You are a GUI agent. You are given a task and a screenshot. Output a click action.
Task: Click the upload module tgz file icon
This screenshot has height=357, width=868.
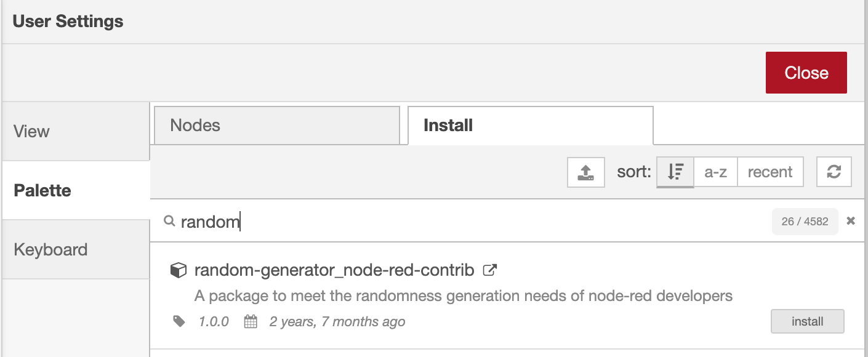(585, 172)
